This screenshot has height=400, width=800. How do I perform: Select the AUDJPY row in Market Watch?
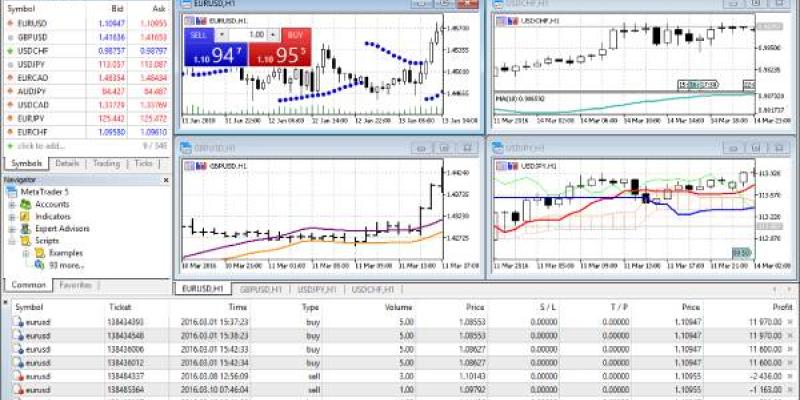(87, 91)
